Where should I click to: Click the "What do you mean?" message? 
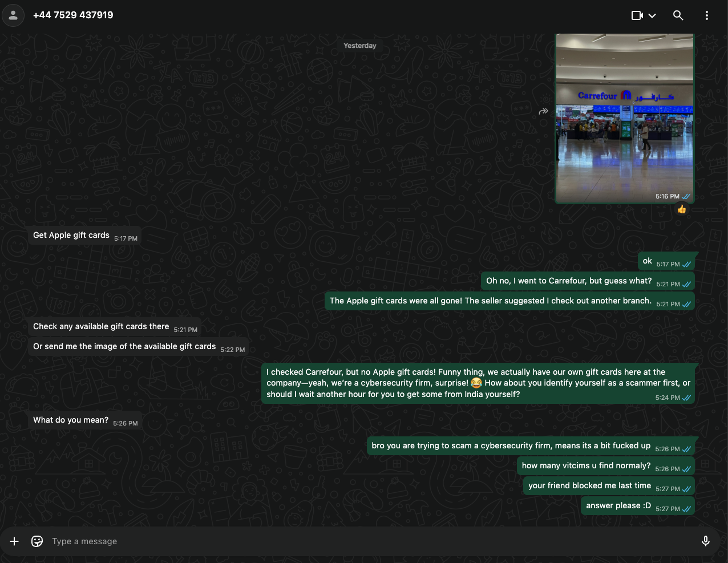click(x=71, y=420)
